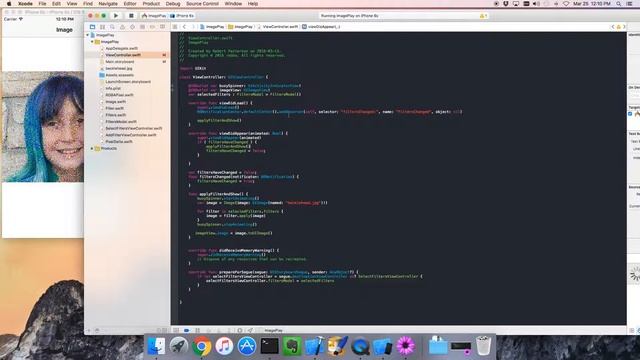Screen dimensions: 640x360
Task: Open the Debug navigator icon
Action: (x=142, y=27)
